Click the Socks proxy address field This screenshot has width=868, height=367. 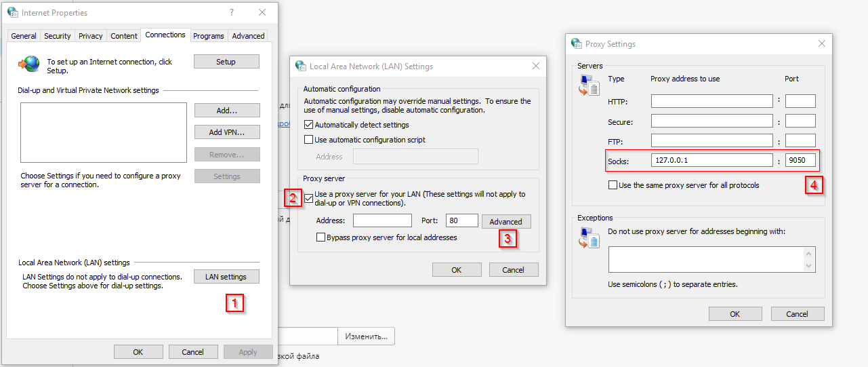click(x=711, y=161)
